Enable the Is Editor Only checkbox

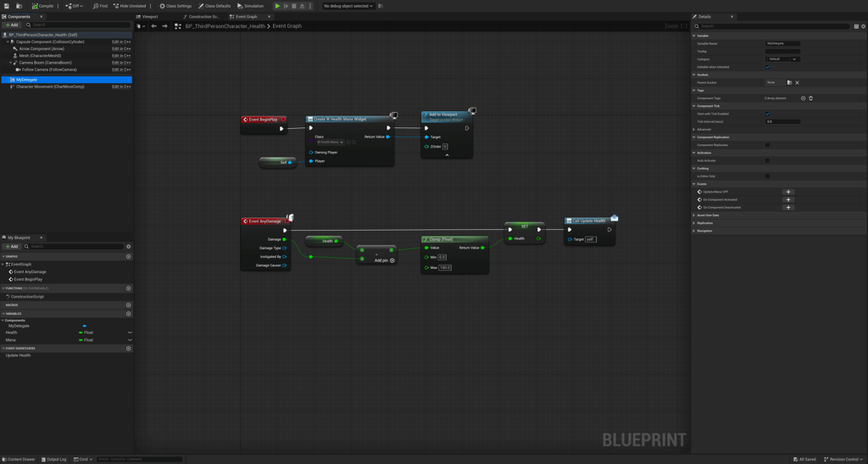pyautogui.click(x=767, y=176)
